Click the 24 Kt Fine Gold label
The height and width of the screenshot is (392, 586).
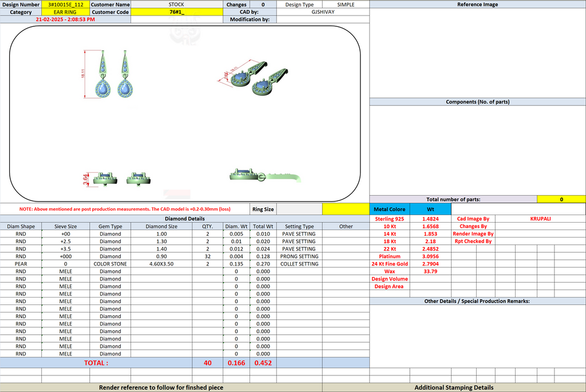click(x=390, y=264)
